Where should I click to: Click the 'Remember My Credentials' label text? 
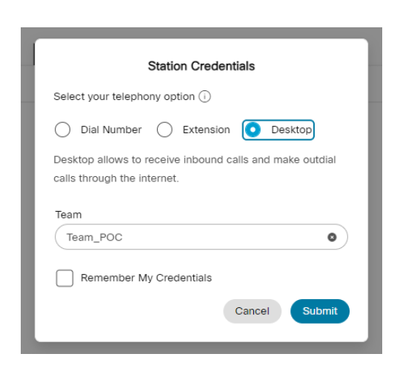point(146,278)
